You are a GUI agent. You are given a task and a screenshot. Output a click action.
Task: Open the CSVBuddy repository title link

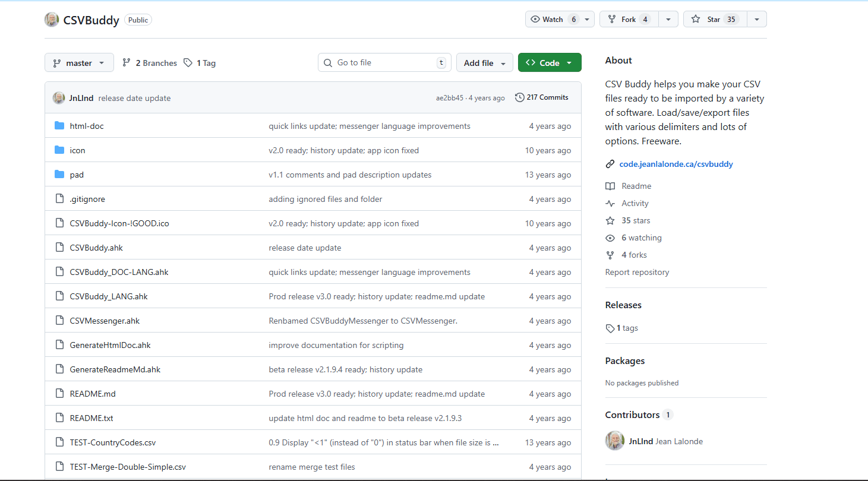click(91, 20)
